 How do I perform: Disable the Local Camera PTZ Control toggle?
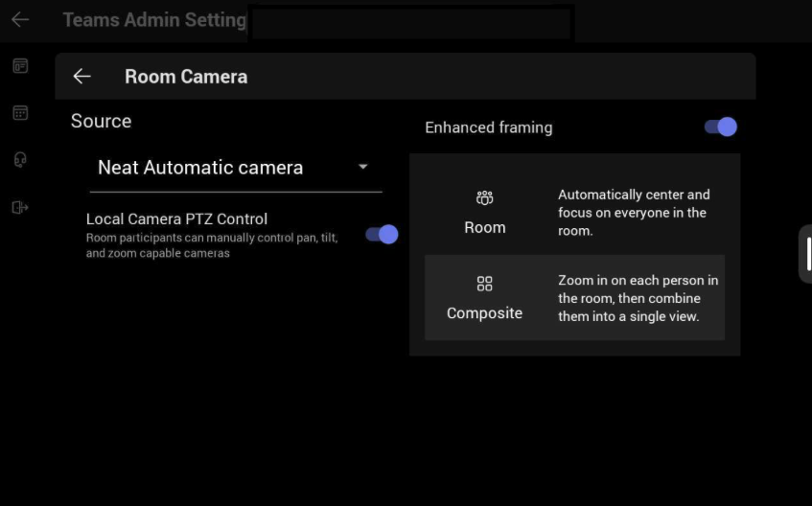pos(382,235)
